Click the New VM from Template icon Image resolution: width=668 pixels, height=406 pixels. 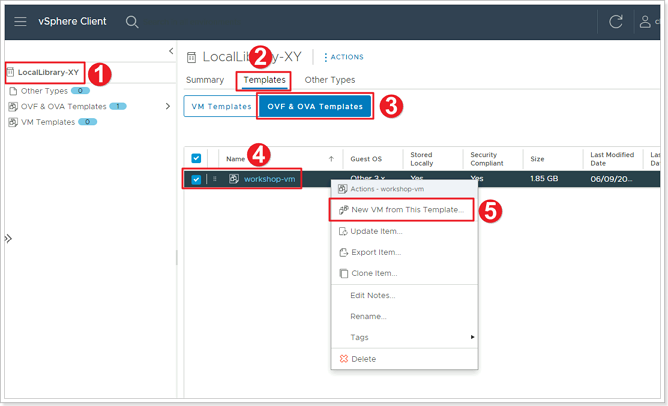(x=343, y=210)
